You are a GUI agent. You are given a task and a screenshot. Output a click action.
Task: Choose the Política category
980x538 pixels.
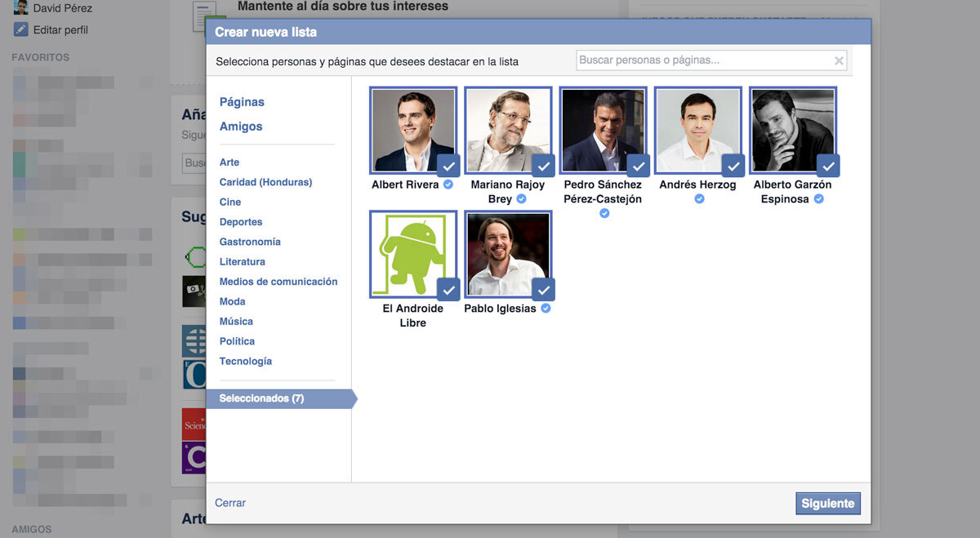point(237,341)
